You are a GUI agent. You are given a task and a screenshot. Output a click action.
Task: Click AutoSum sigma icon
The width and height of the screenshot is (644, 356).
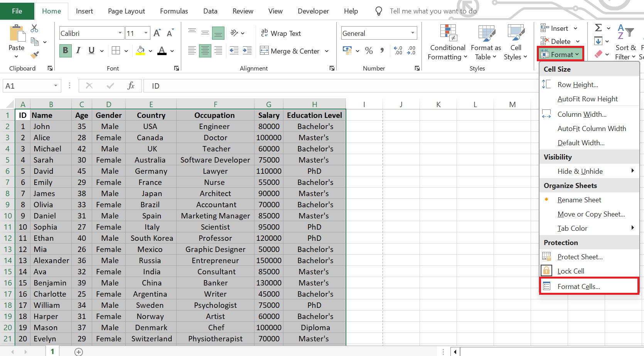(598, 28)
